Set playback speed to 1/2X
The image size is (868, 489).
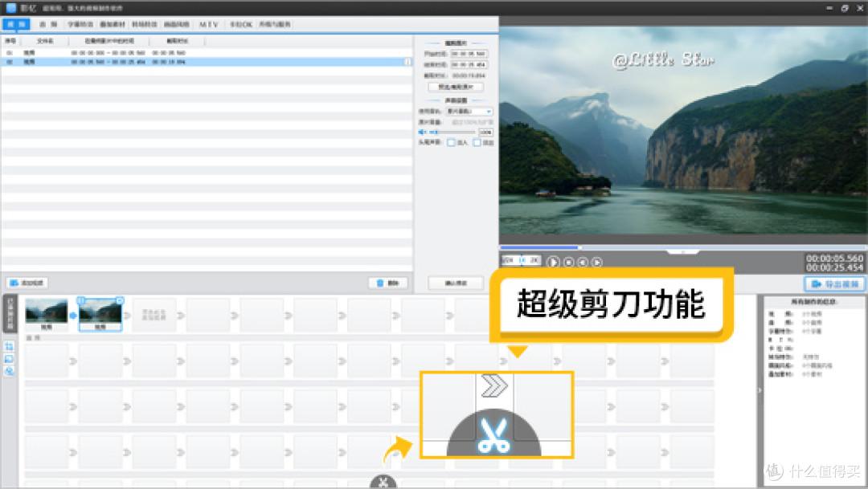click(509, 259)
